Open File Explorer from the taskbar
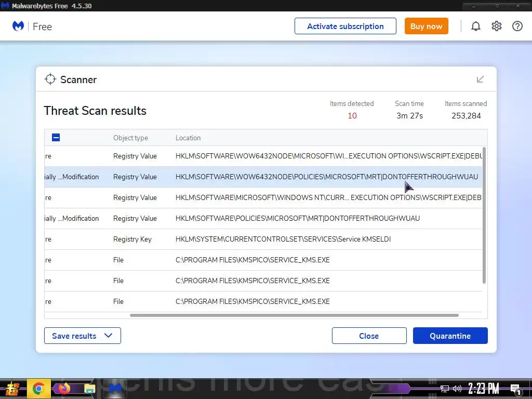532x399 pixels. click(89, 389)
